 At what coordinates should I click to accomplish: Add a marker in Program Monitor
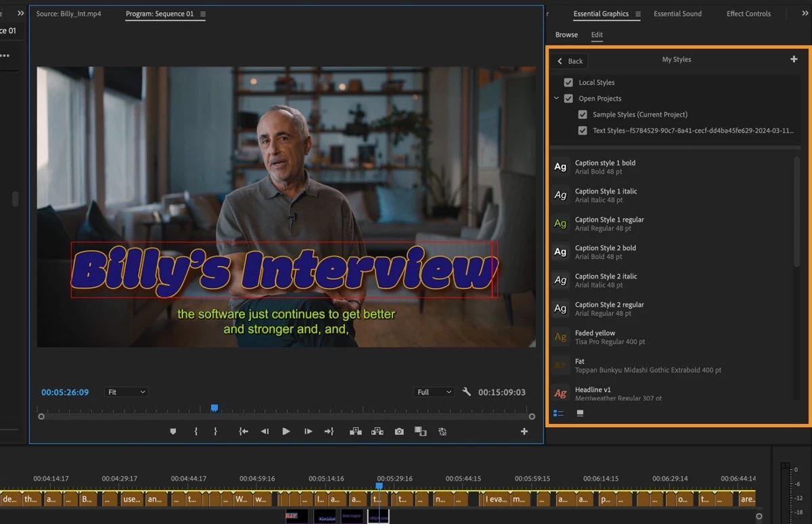173,431
